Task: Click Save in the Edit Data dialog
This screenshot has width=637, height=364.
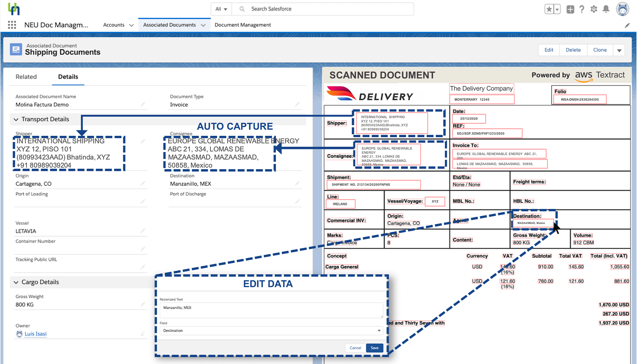Action: click(x=374, y=348)
